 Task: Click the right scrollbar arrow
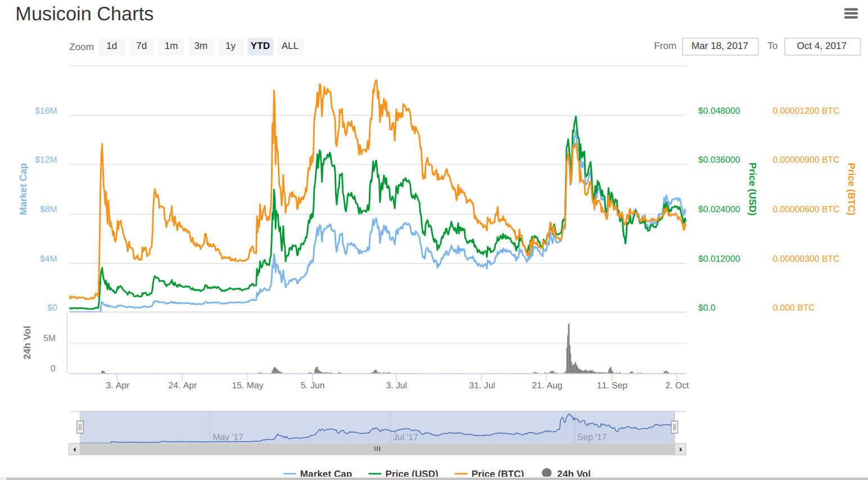[x=680, y=449]
